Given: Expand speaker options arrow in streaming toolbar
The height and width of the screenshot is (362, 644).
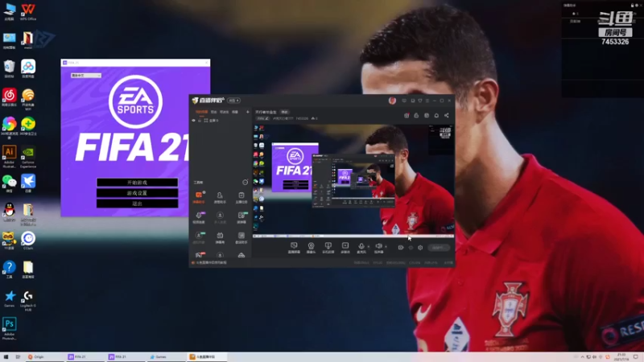Looking at the screenshot, I should (x=386, y=247).
